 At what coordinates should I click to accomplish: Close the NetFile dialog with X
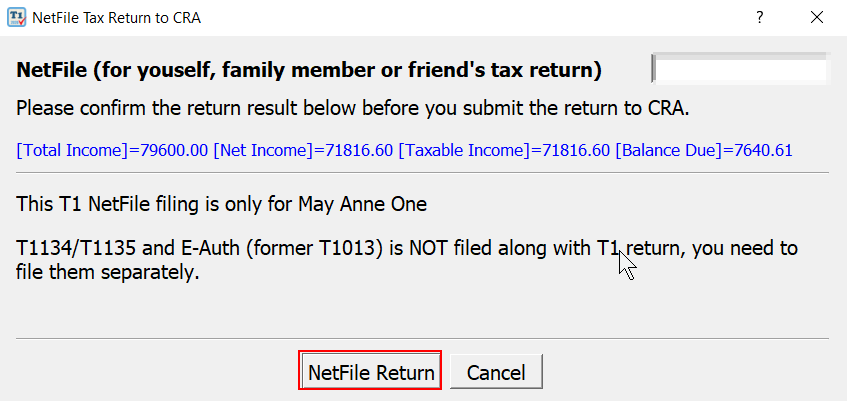point(817,18)
